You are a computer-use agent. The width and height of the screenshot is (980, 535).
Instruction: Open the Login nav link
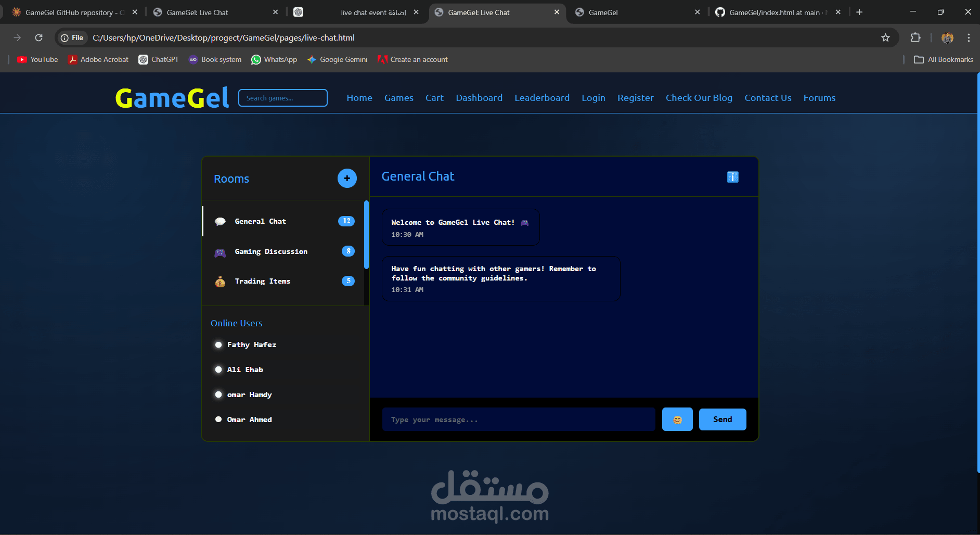tap(594, 98)
